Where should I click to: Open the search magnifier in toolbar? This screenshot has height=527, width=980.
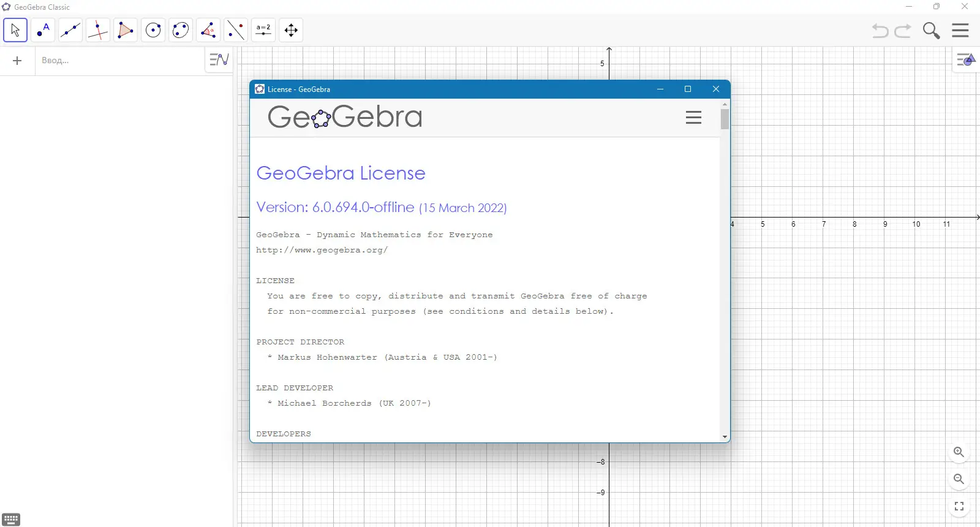click(x=932, y=31)
